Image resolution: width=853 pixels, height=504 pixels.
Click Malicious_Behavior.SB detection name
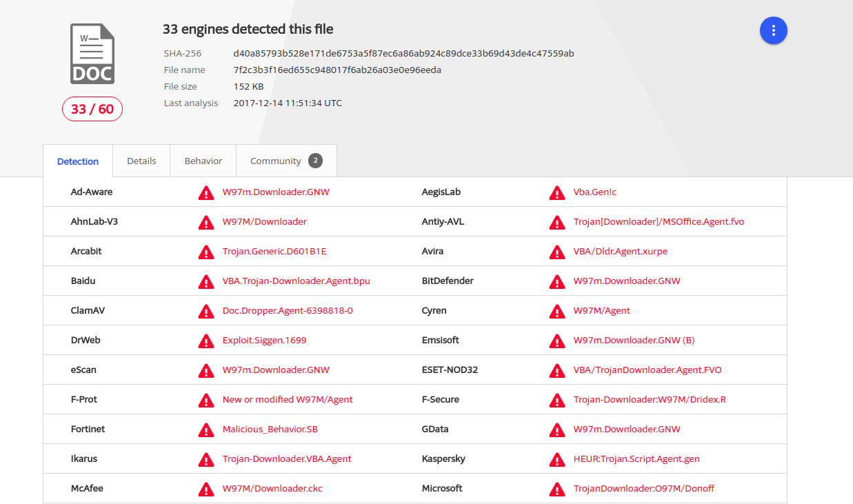pos(270,429)
